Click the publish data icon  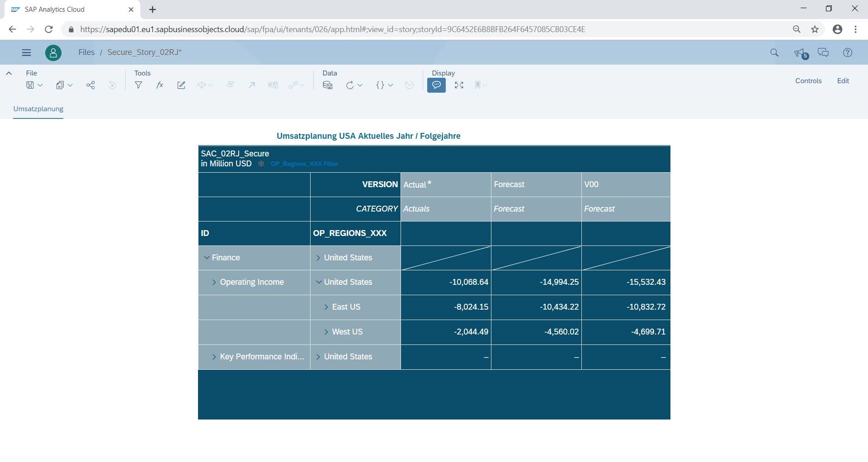(328, 85)
